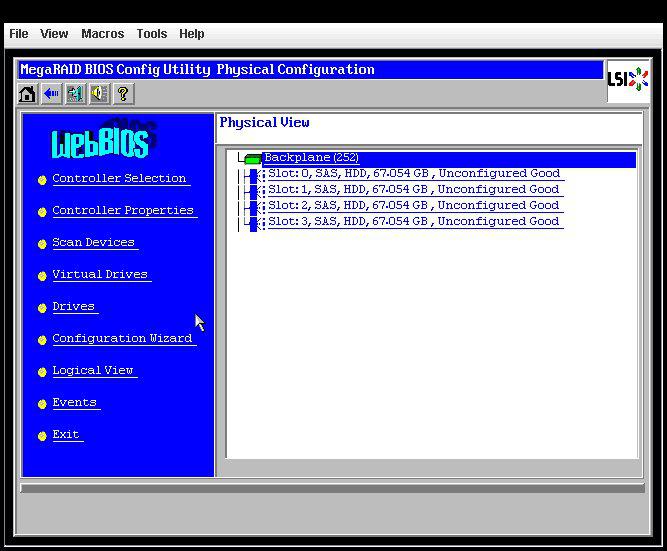
Task: Click the green Backplane icon
Action: click(252, 159)
